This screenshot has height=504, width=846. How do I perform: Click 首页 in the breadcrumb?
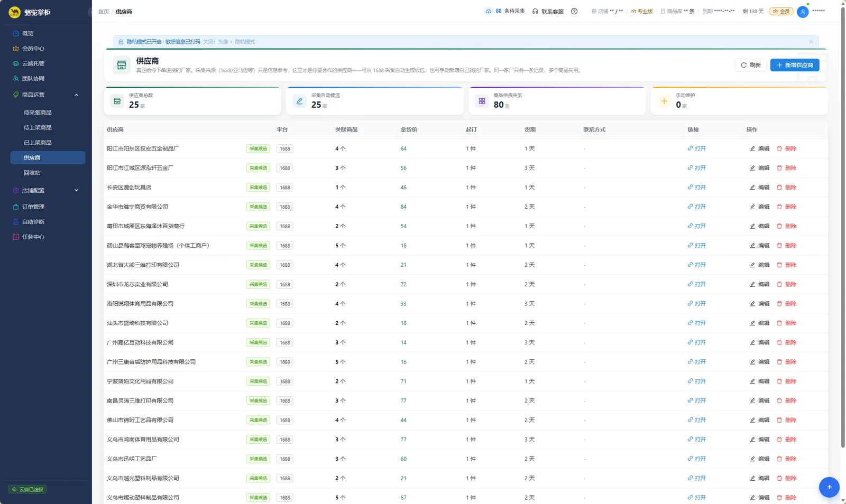tap(104, 12)
